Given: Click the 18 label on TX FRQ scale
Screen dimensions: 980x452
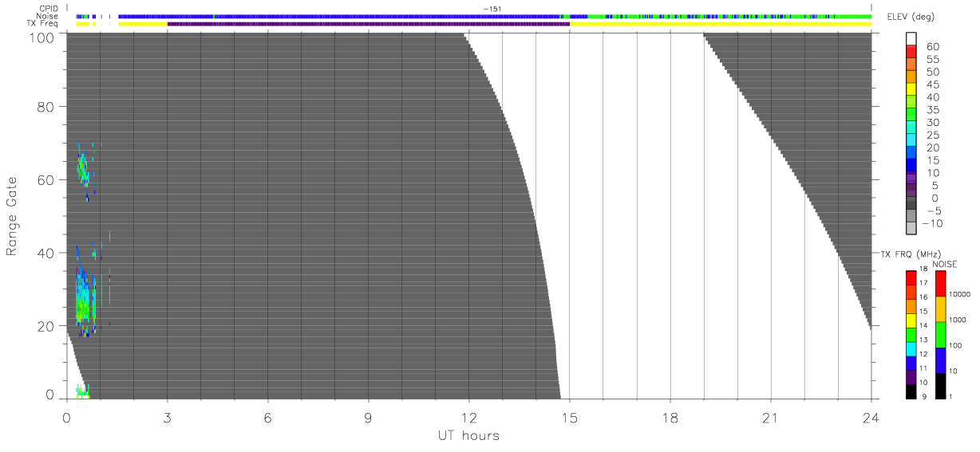Looking at the screenshot, I should tap(923, 269).
